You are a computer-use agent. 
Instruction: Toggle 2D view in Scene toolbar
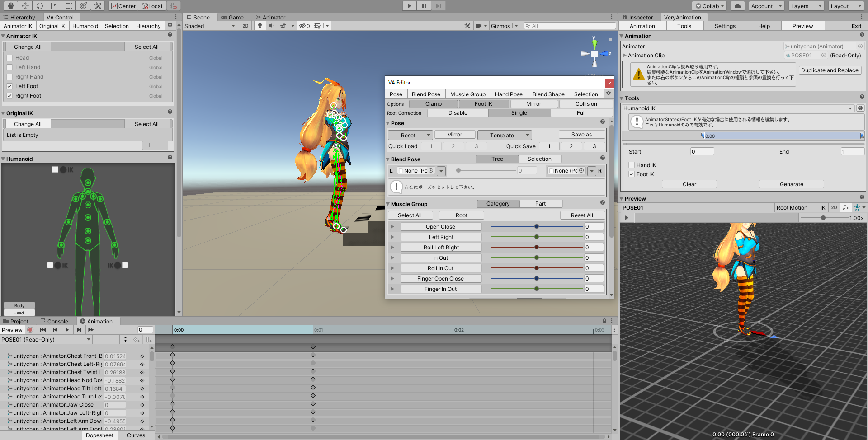pyautogui.click(x=245, y=26)
